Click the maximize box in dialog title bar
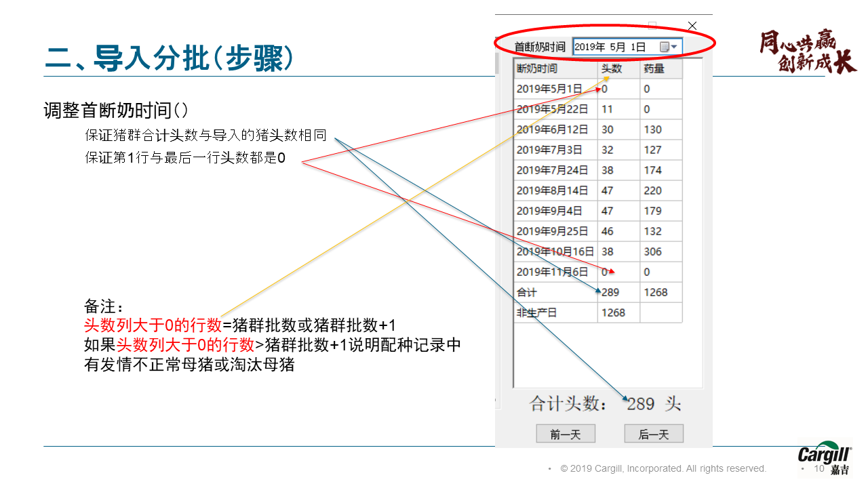Viewport: 868px width, 488px height. pos(652,26)
